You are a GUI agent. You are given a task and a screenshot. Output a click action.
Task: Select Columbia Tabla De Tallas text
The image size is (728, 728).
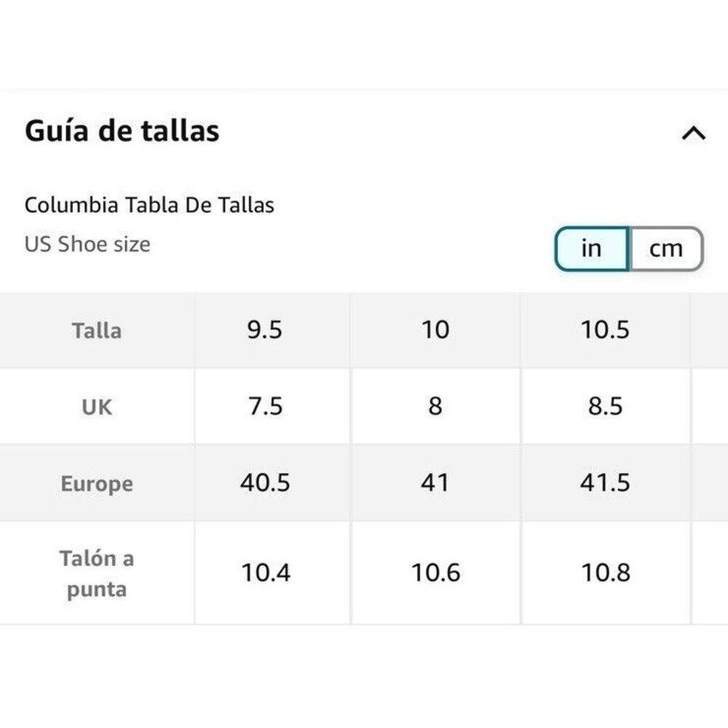[x=149, y=205]
